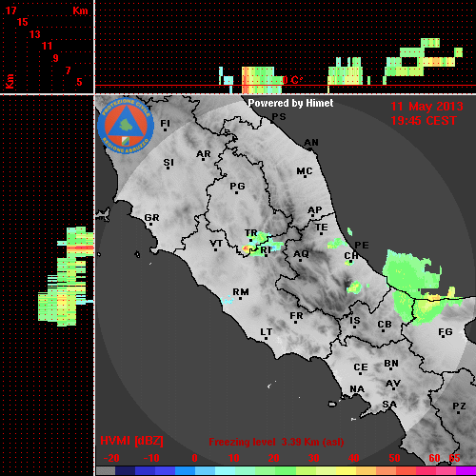The height and width of the screenshot is (476, 476).
Task: Click the 11 May 2013 date stamp
Action: tap(426, 107)
